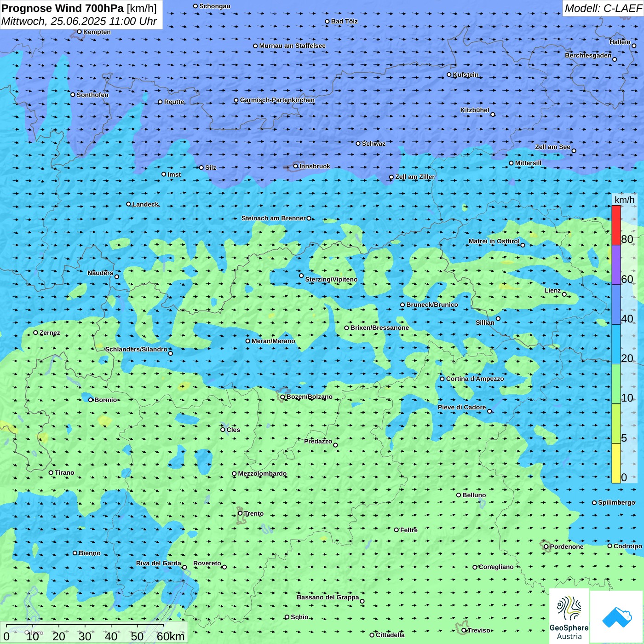The width and height of the screenshot is (644, 644).
Task: Click the Bozen/Bolzano city marker
Action: [x=282, y=397]
